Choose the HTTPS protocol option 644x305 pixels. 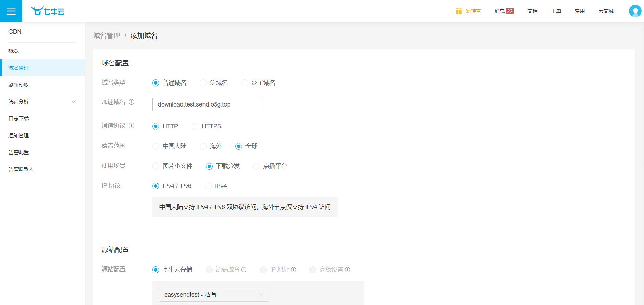tap(195, 126)
